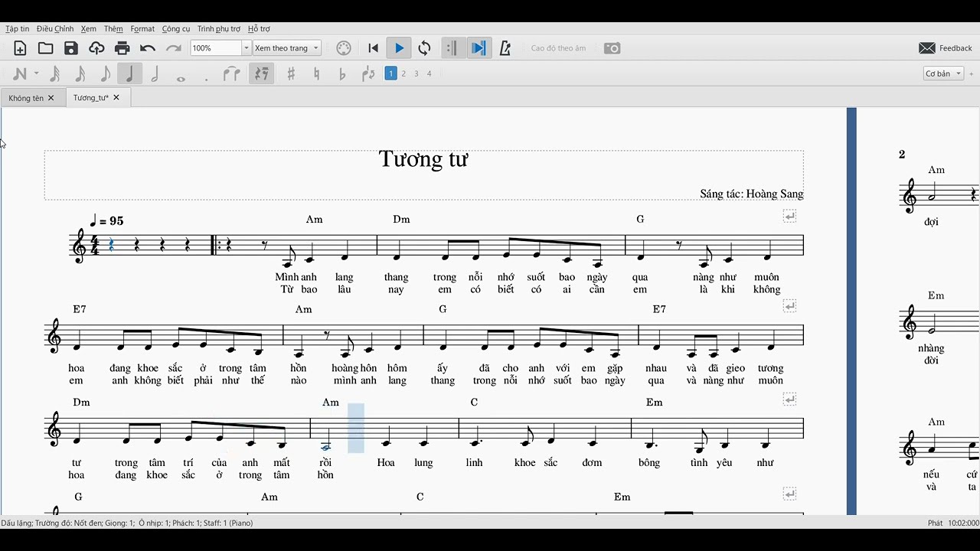Click the image capture camera icon
This screenshot has width=980, height=551.
coord(612,48)
